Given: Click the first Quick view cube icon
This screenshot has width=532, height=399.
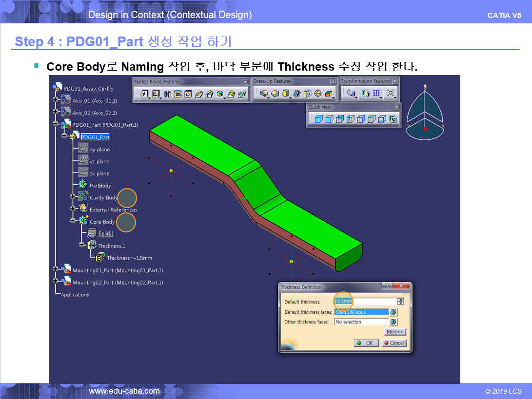Looking at the screenshot, I should point(318,119).
